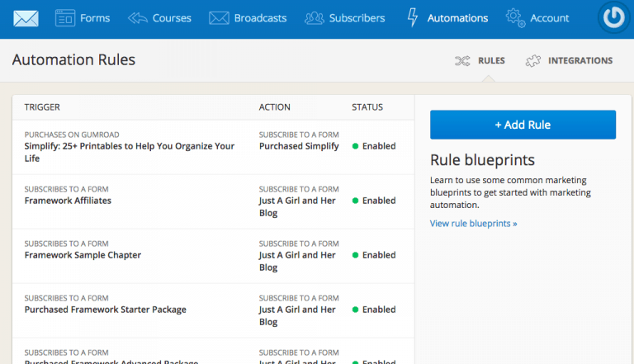
Task: Click the Forms window icon
Action: [x=65, y=18]
